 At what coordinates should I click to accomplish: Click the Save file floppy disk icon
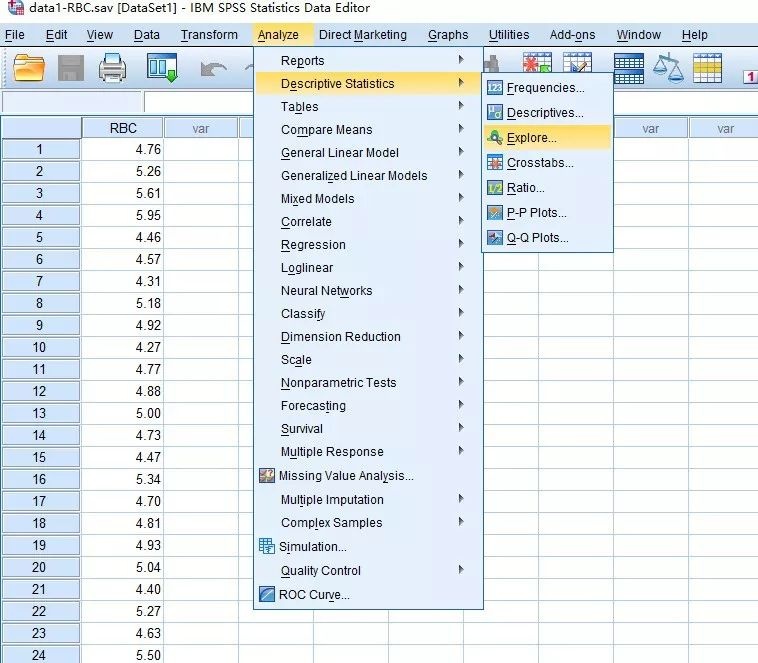click(71, 68)
